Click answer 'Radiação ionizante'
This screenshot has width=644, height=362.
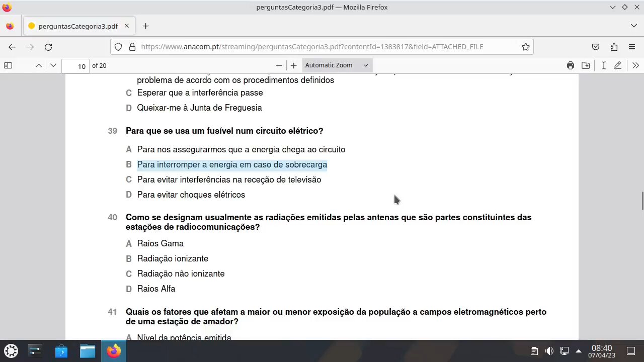[173, 259]
